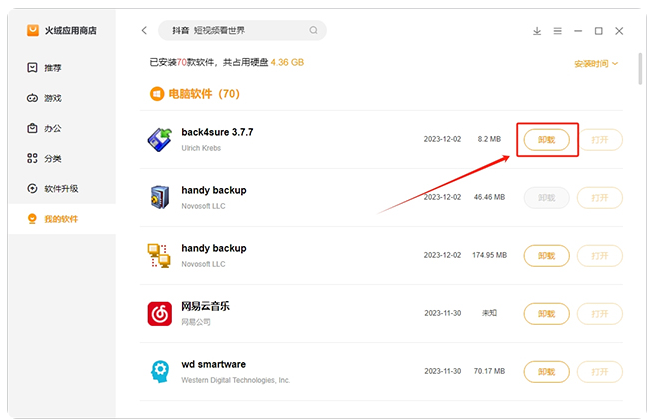Uninstall 网易云音乐
Viewport: 656px width, 419px height.
547,314
